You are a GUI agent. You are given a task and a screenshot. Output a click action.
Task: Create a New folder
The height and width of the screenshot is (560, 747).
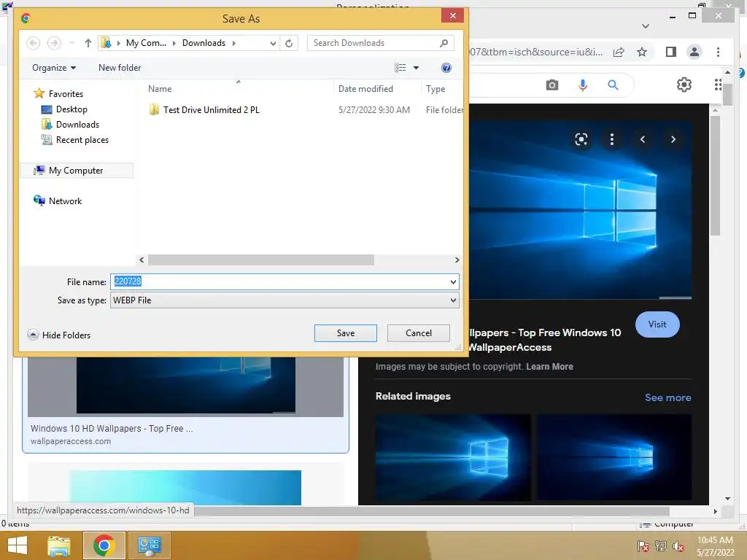pyautogui.click(x=120, y=68)
